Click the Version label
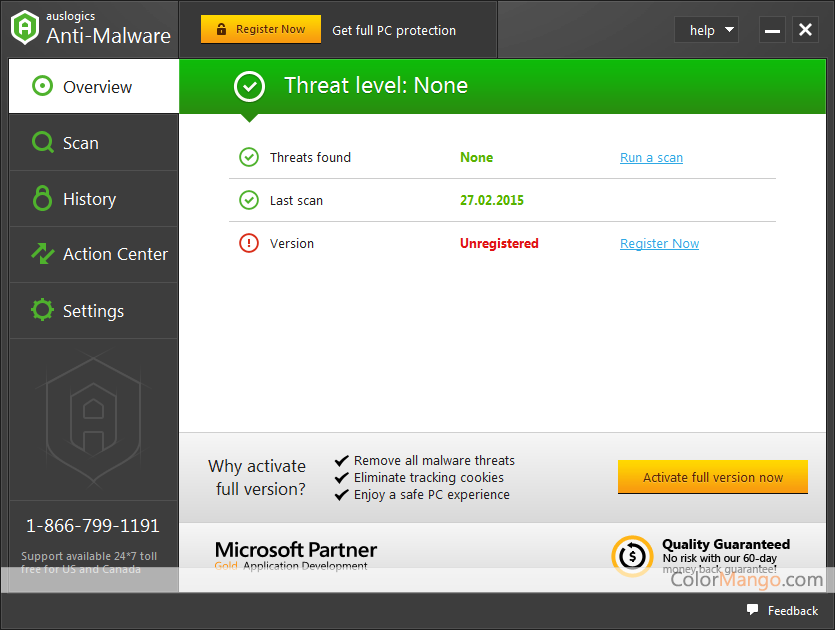 coord(292,243)
